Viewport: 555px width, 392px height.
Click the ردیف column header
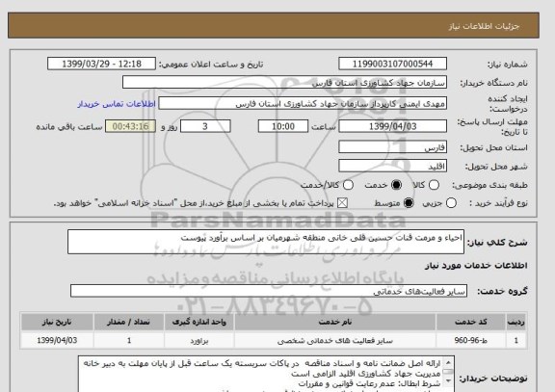click(516, 322)
